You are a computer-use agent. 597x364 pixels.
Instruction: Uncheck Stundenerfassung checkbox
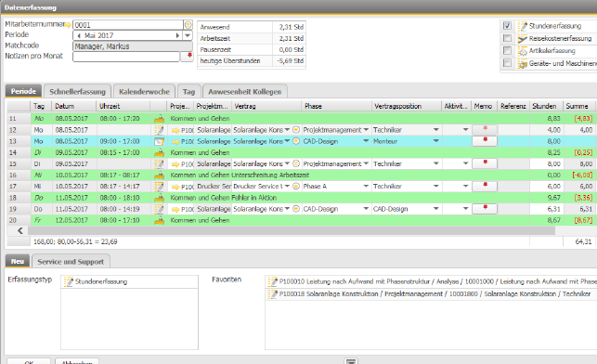(x=507, y=26)
